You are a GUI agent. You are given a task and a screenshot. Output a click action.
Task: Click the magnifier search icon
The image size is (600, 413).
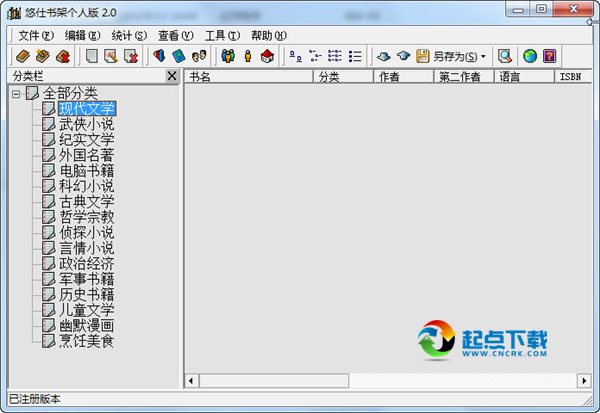click(505, 56)
